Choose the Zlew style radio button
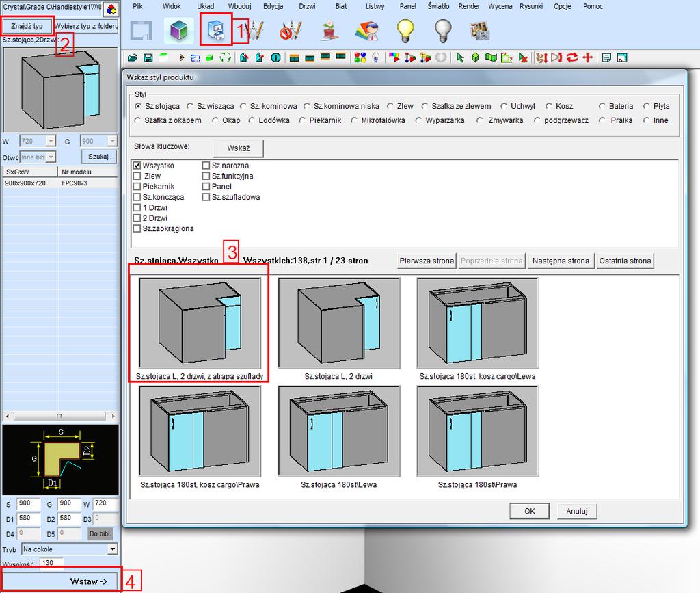 [390, 106]
